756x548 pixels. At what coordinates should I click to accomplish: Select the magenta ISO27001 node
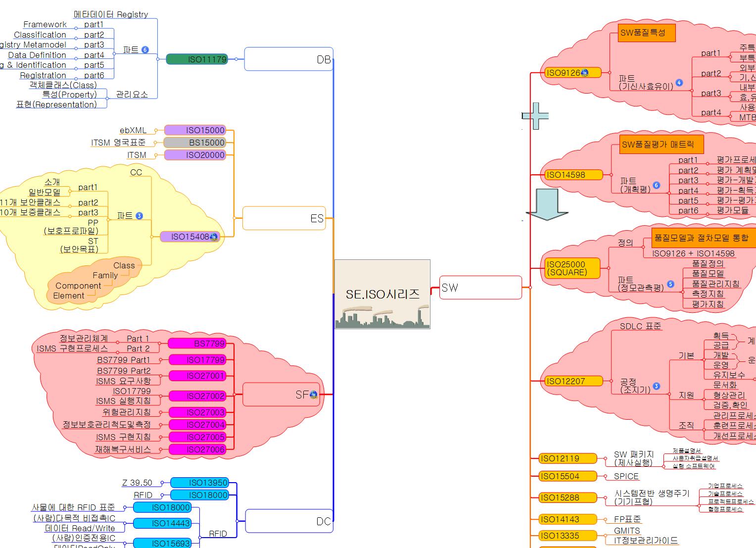[x=197, y=376]
